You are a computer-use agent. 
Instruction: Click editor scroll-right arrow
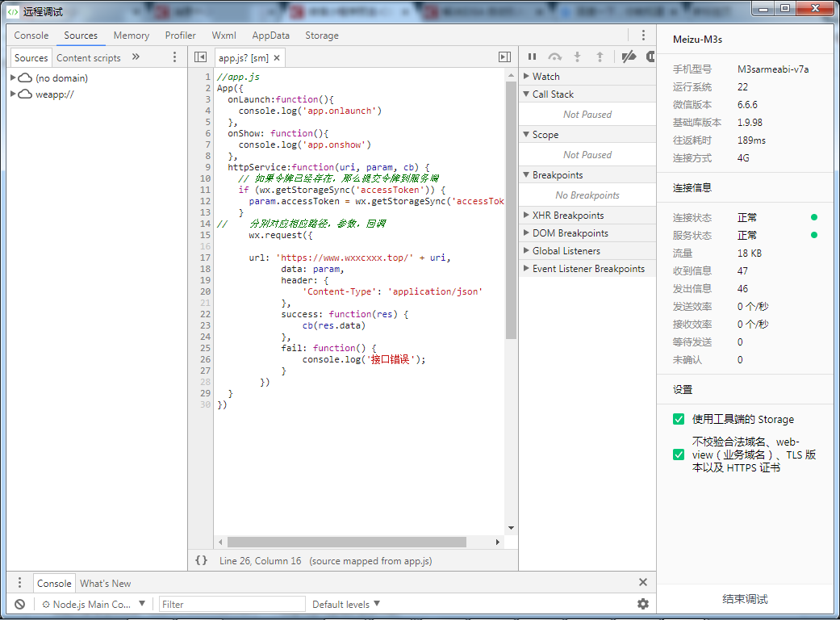click(x=498, y=542)
